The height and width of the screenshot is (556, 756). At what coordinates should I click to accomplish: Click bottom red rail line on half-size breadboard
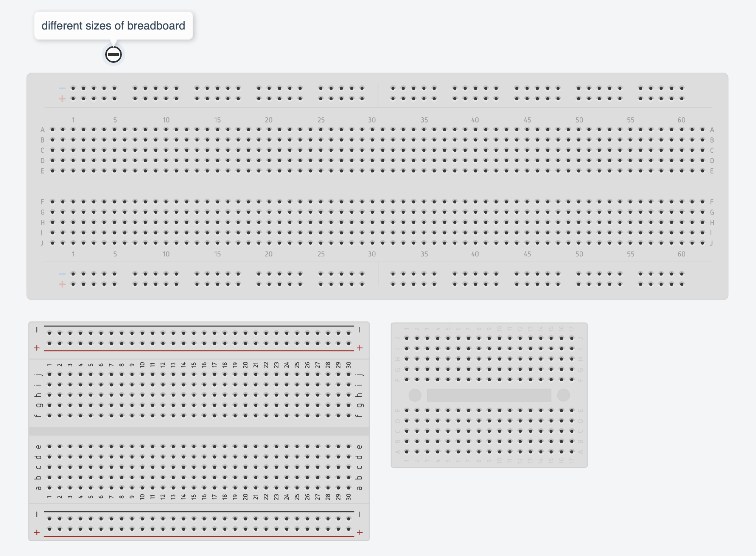(199, 536)
